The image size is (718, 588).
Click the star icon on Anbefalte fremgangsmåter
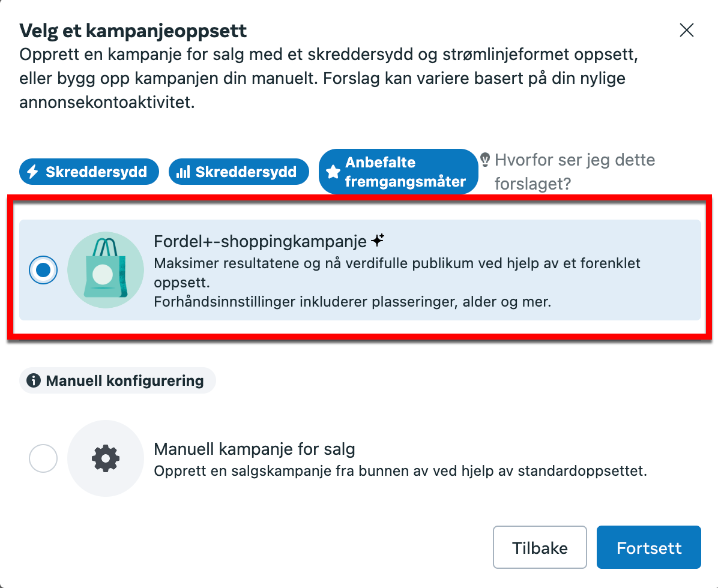pos(333,172)
